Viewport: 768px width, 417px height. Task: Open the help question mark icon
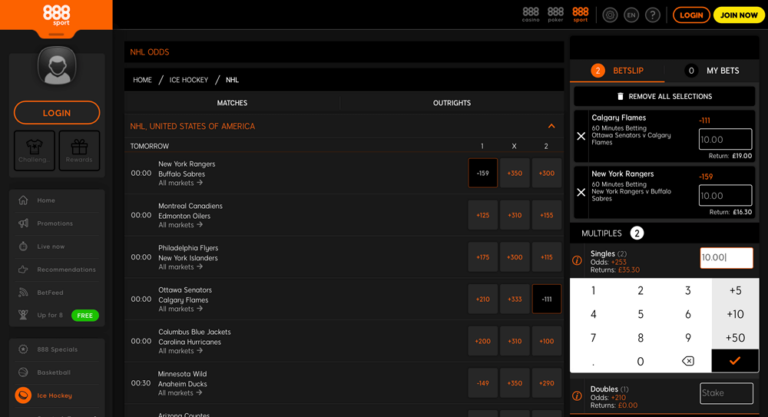(652, 15)
